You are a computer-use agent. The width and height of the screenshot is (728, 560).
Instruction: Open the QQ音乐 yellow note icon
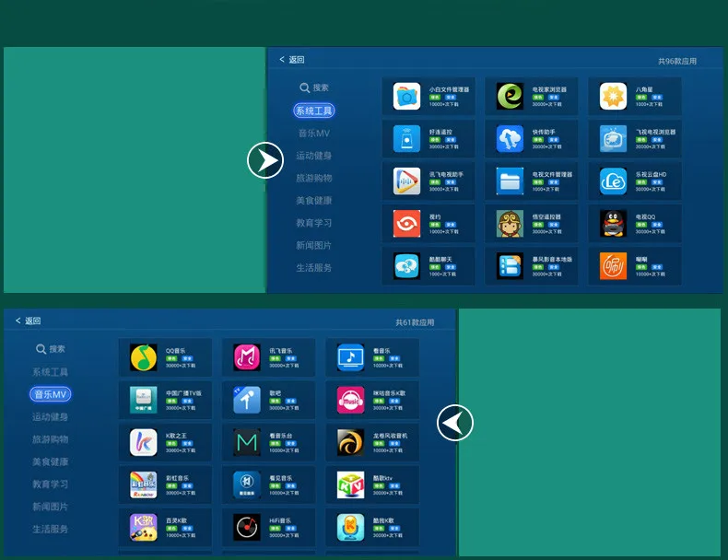click(144, 357)
